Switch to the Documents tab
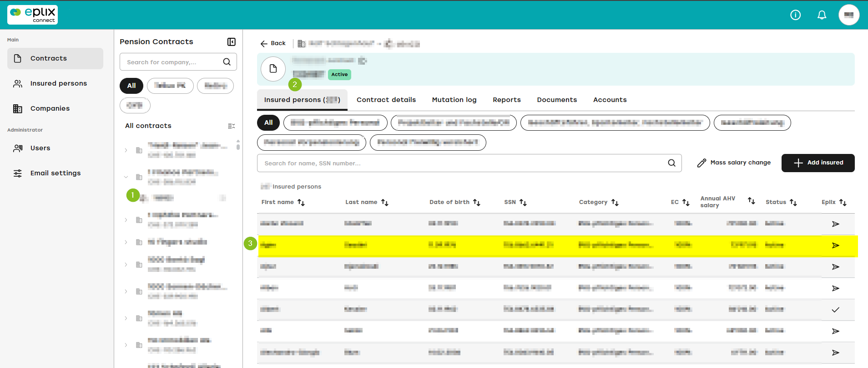 pyautogui.click(x=557, y=100)
